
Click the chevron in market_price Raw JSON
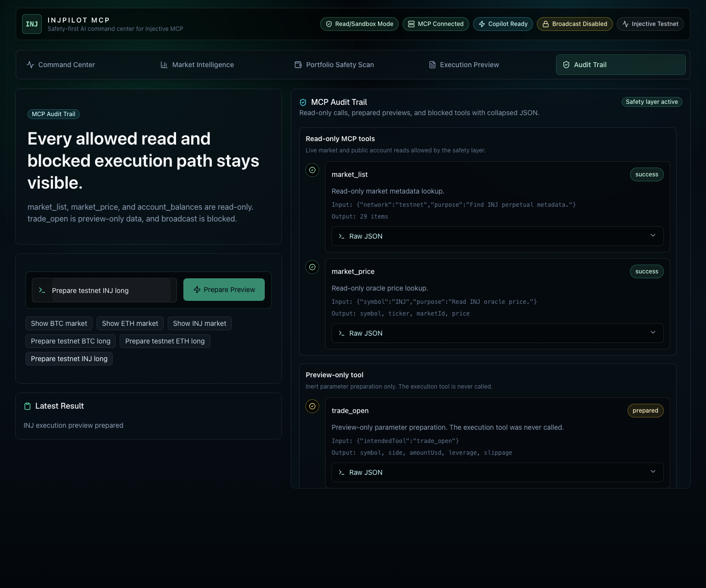(653, 333)
